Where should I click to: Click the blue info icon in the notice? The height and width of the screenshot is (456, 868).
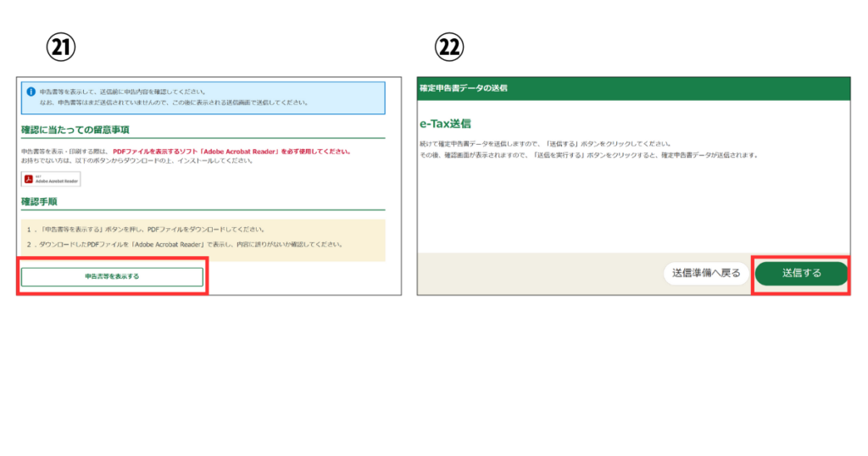click(x=31, y=92)
